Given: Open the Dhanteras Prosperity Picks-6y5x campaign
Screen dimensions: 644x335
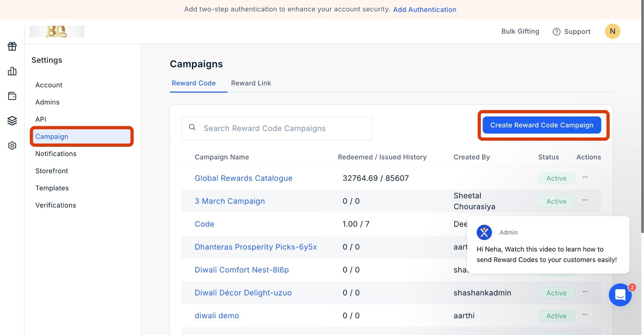Looking at the screenshot, I should tap(256, 247).
